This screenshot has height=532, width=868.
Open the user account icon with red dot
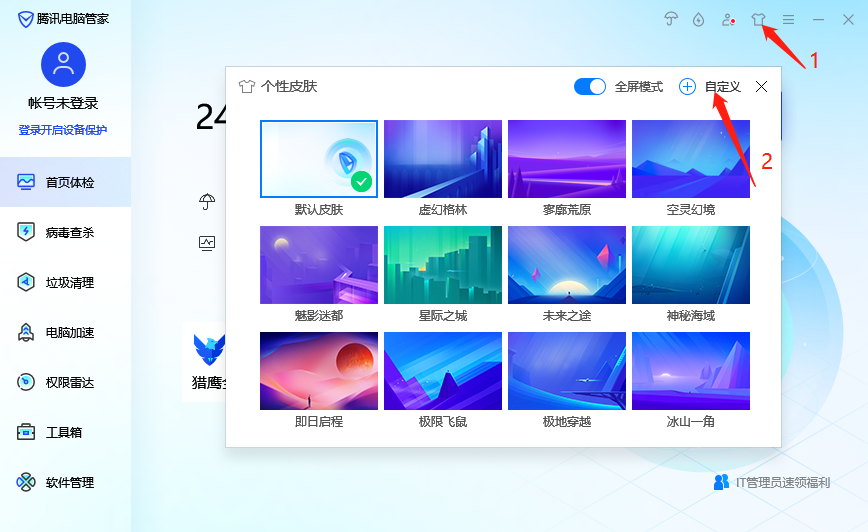click(728, 20)
